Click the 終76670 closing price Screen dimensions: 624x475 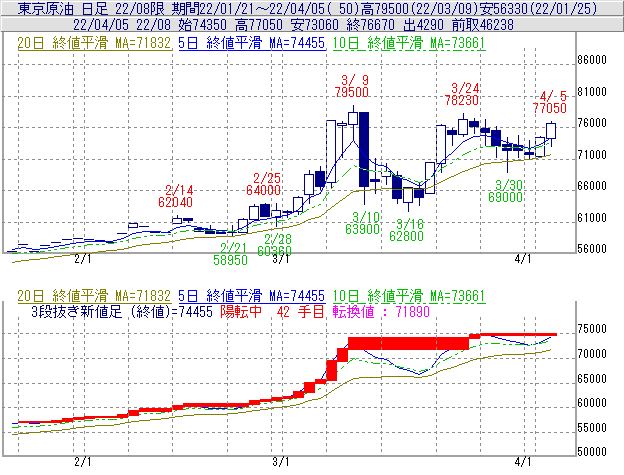pyautogui.click(x=370, y=25)
